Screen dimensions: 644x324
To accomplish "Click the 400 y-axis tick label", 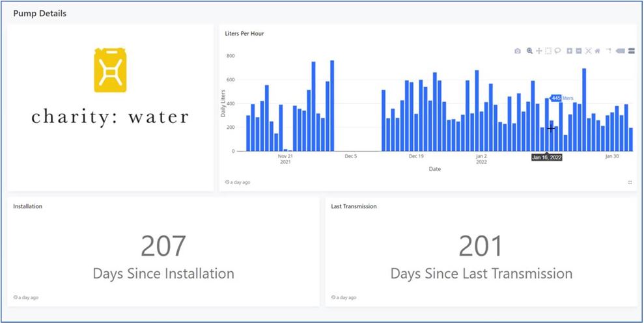I will (230, 103).
